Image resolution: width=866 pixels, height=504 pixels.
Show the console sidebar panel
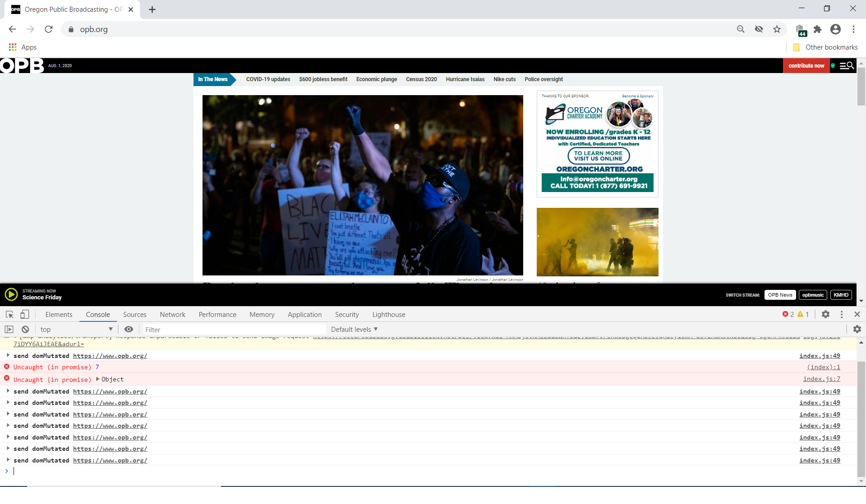tap(9, 330)
